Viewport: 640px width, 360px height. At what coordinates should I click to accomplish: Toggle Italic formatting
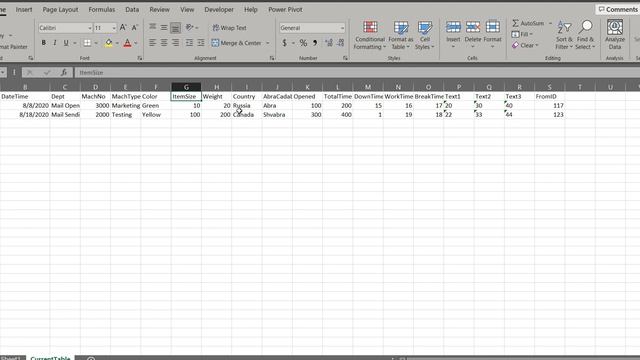(55, 43)
